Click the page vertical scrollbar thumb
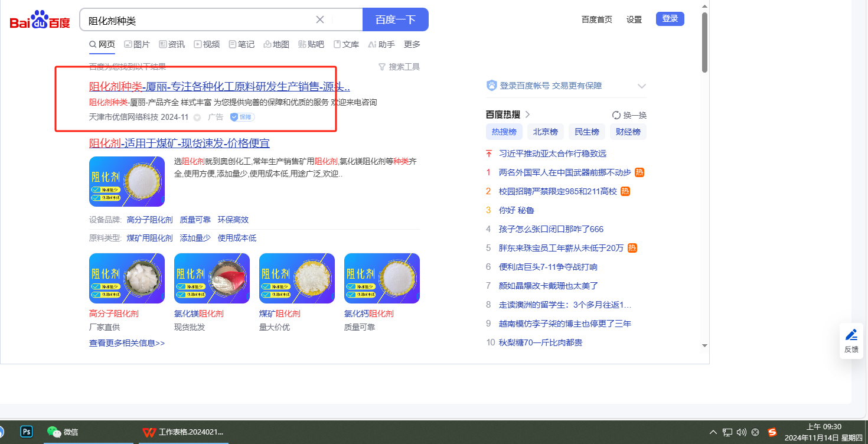The width and height of the screenshot is (868, 444). coord(704,41)
